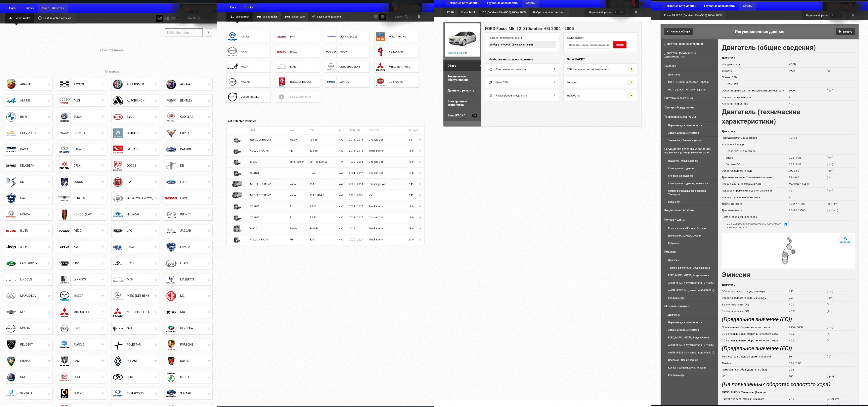This screenshot has height=407, width=868.
Task: Open red arrow for Renault Trucks Maxity row
Action: (420, 140)
